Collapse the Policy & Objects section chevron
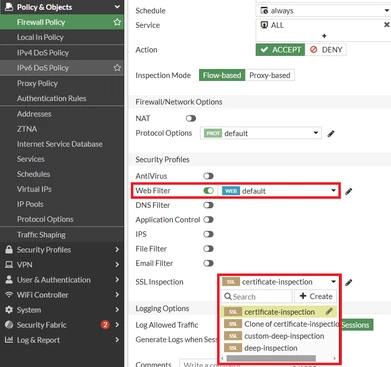 (x=117, y=7)
